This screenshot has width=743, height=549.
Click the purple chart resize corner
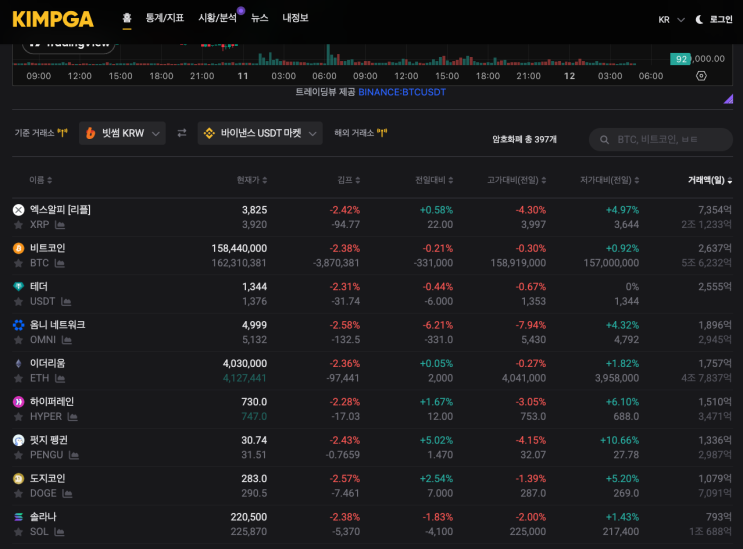coord(729,99)
